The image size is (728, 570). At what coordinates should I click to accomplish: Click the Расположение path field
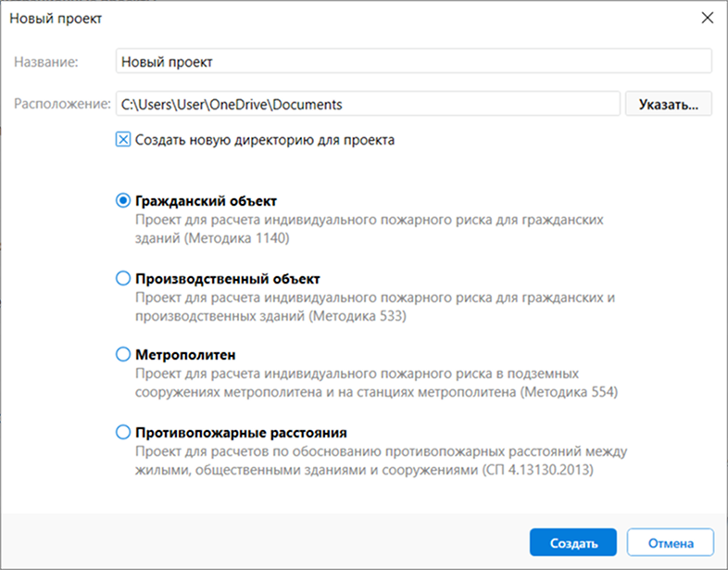[x=368, y=104]
